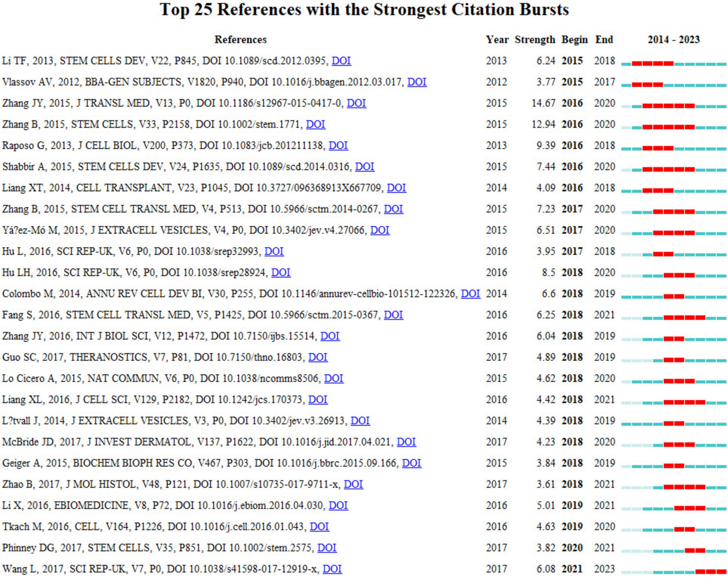Open Wang L 2017 SCI REP-UK DOI link
Image resolution: width=728 pixels, height=577 pixels.
click(x=332, y=569)
